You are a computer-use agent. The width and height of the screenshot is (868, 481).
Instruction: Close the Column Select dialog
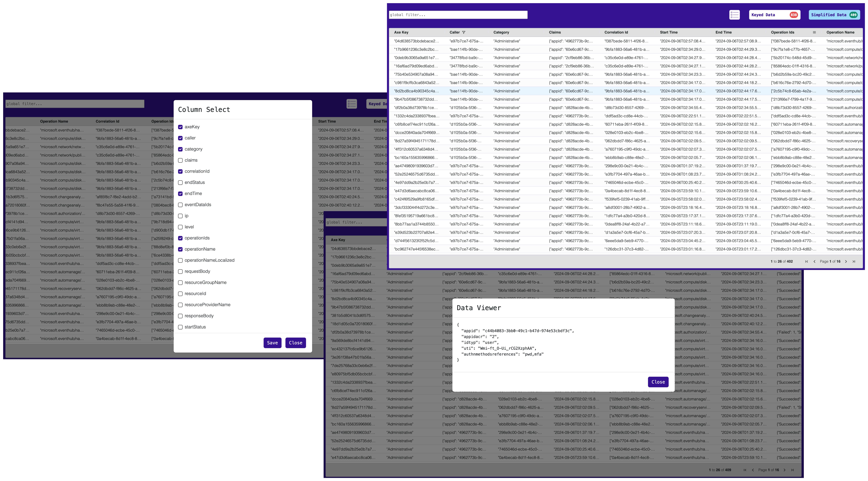296,343
